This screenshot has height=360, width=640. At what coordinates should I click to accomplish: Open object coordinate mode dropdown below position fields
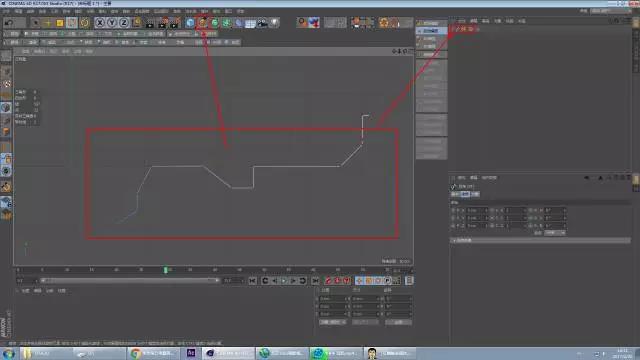click(333, 322)
